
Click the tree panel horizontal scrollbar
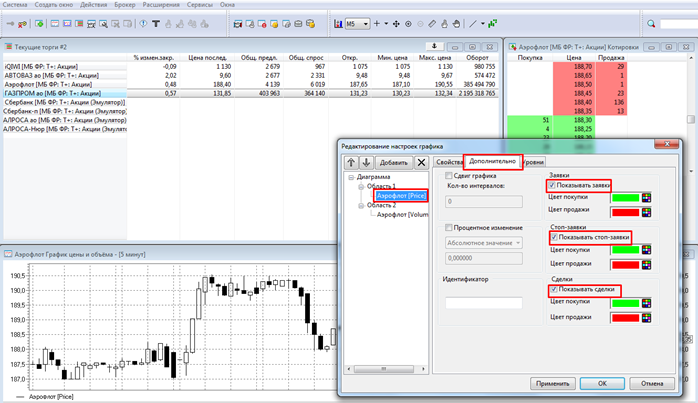[386, 369]
